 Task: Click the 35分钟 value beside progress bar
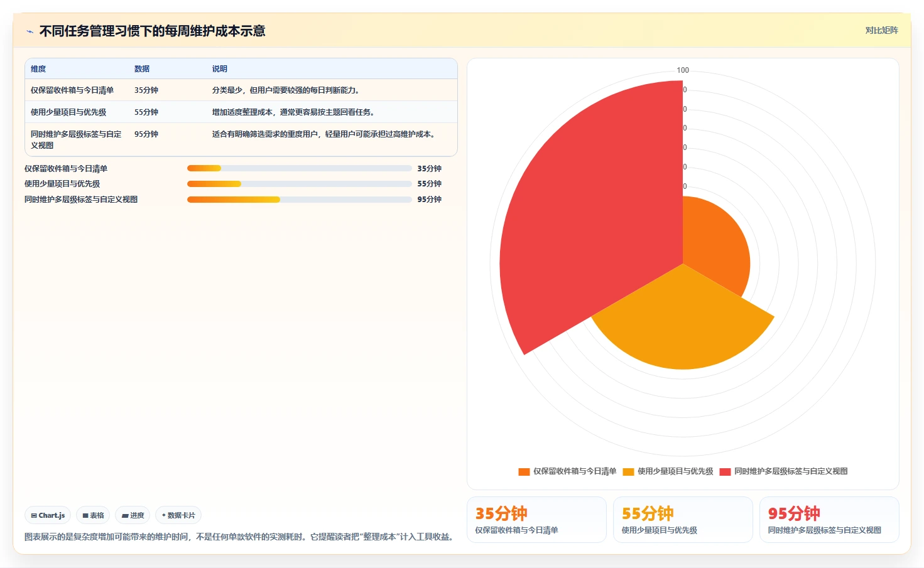(x=429, y=169)
